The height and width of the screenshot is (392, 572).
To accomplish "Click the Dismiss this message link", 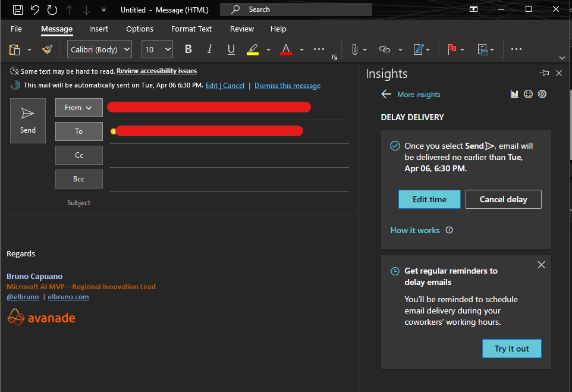I will point(287,86).
